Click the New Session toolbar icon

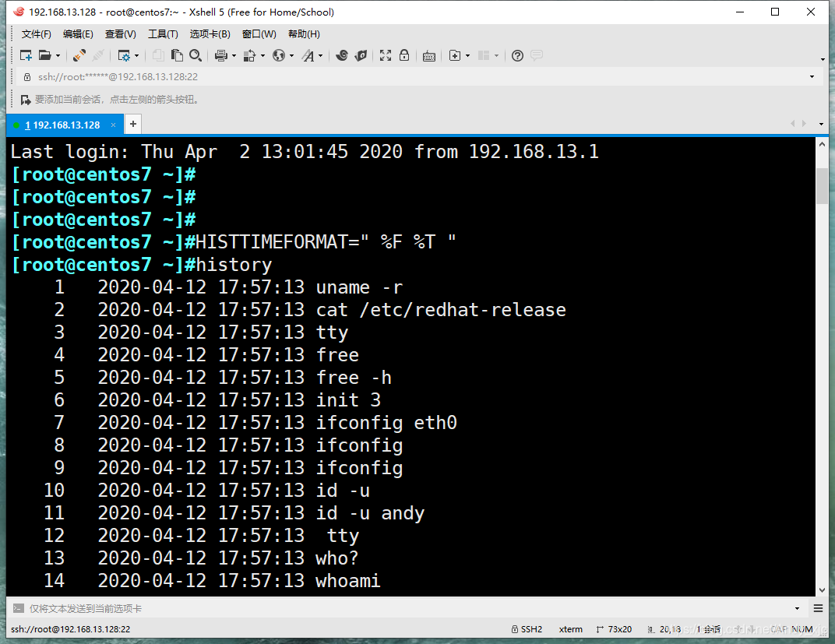(26, 55)
